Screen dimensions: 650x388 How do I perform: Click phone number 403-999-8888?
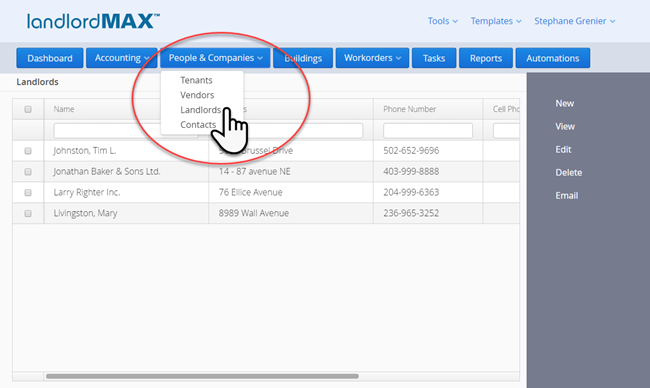411,171
